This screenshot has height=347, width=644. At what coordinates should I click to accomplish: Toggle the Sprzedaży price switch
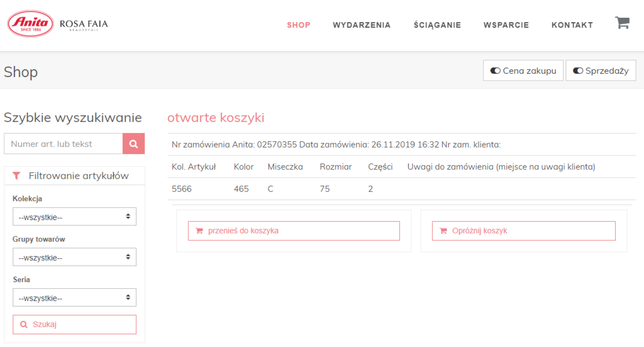[601, 71]
